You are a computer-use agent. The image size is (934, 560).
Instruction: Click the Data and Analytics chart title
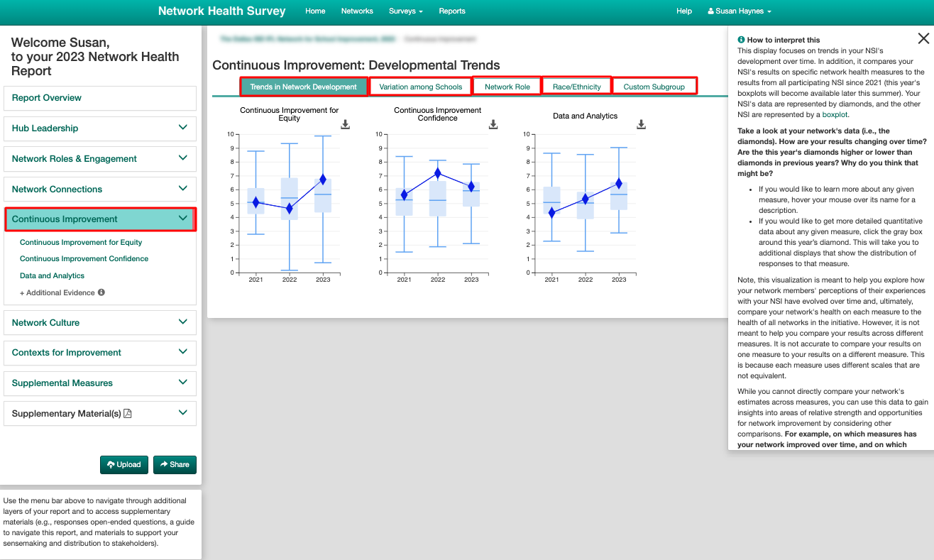pos(586,116)
